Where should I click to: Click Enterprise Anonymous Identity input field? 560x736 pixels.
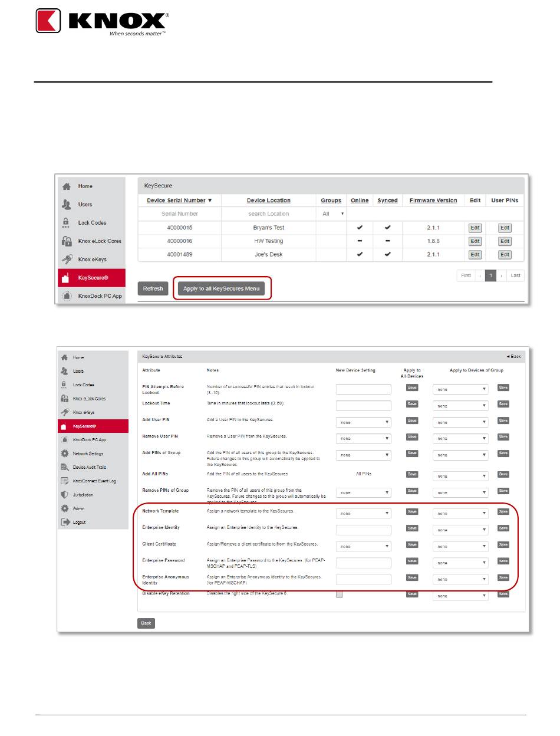click(364, 579)
